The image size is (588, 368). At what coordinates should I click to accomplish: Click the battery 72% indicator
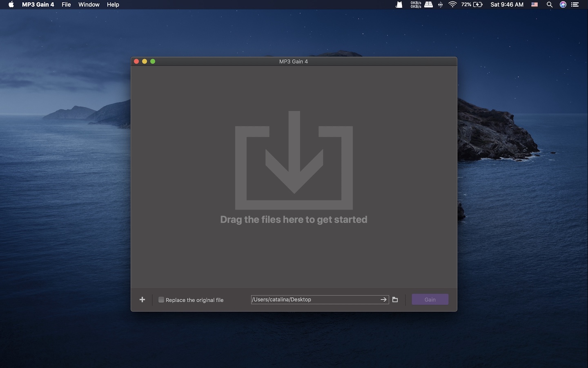pos(472,4)
